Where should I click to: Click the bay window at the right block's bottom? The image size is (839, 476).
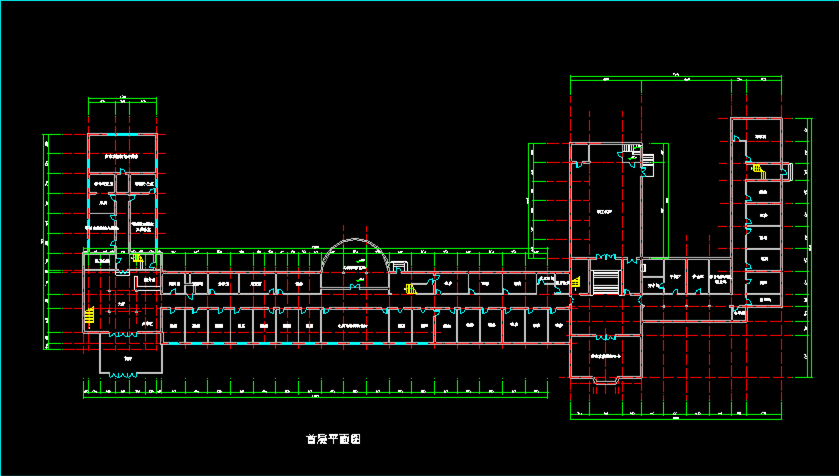point(606,381)
